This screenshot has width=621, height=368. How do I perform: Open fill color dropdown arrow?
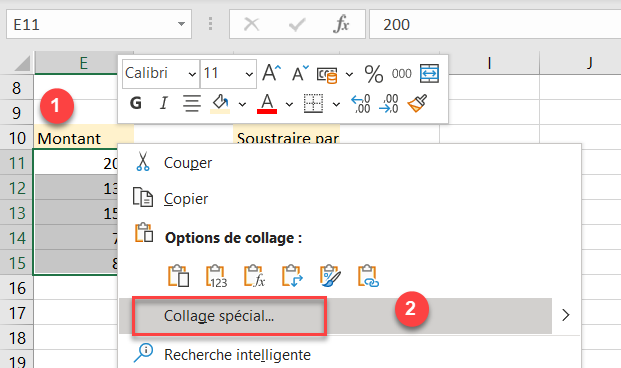[x=242, y=105]
